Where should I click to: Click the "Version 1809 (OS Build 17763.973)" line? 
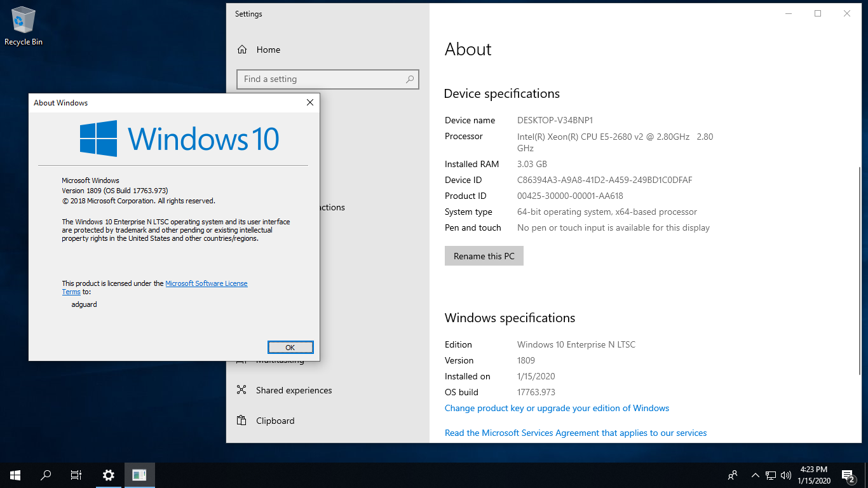(115, 191)
